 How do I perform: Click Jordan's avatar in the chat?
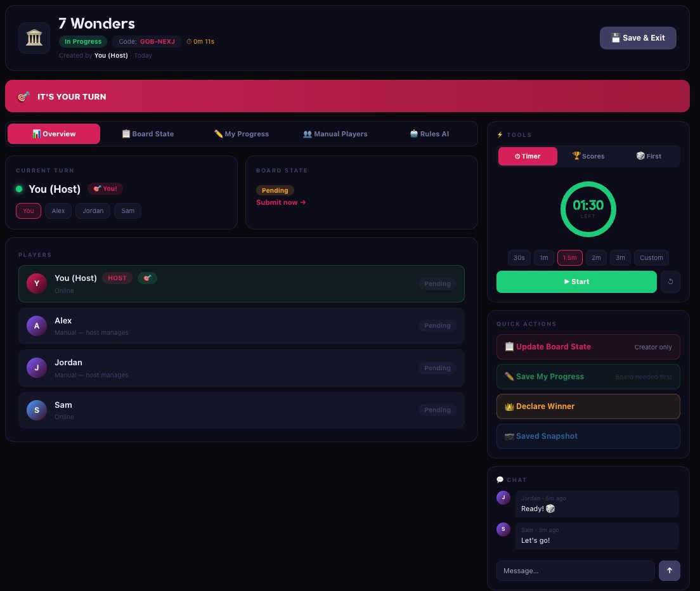(x=503, y=497)
